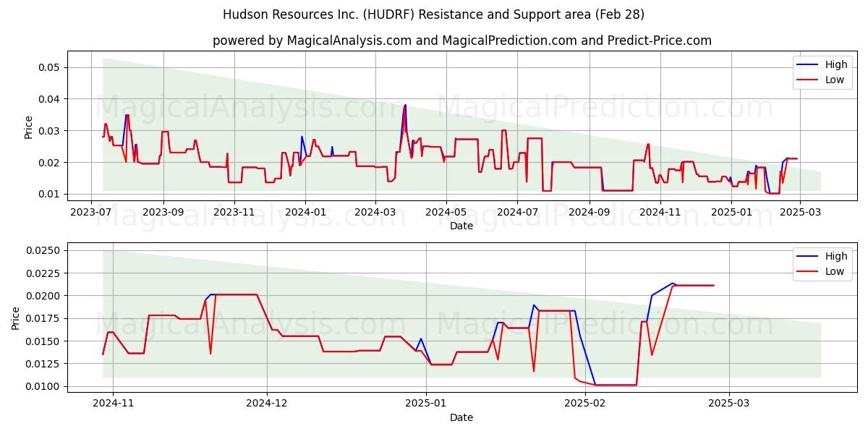Click the bottom chart '2024-11' tick label
Image resolution: width=868 pixels, height=434 pixels.
click(x=113, y=403)
